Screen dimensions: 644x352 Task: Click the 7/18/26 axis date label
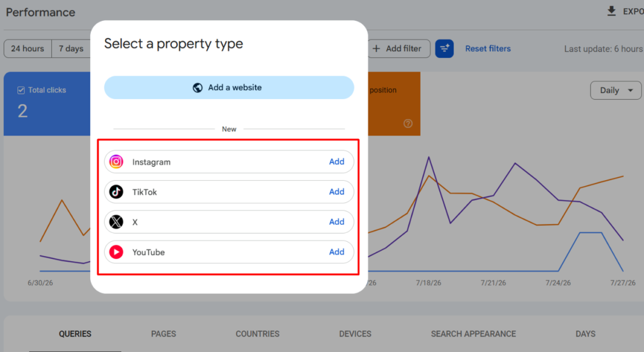[x=428, y=283]
